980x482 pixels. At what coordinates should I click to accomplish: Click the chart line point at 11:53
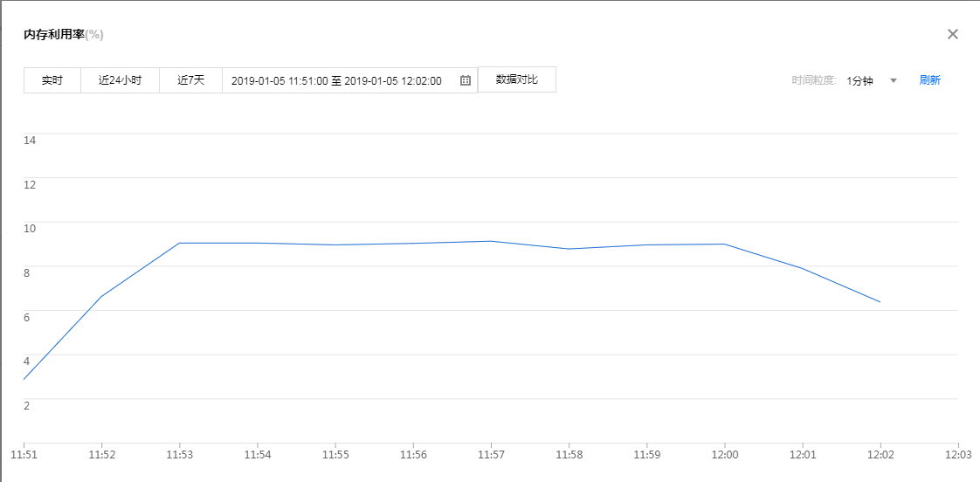click(x=179, y=243)
